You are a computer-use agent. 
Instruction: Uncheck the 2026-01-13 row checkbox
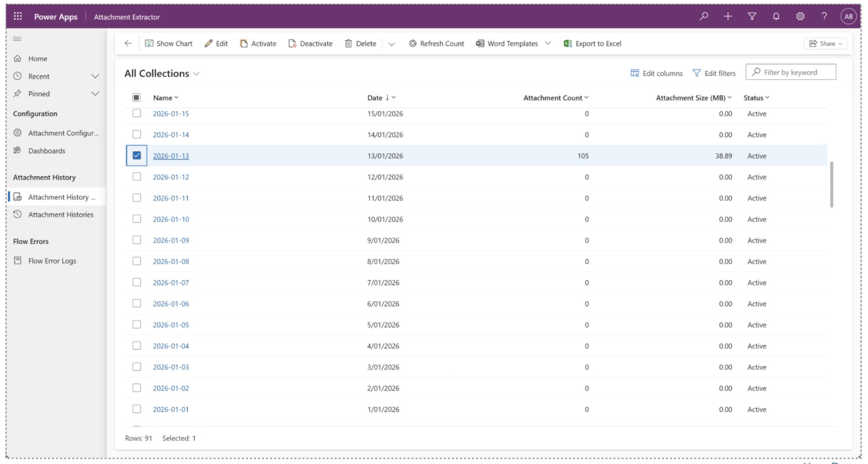coord(137,156)
